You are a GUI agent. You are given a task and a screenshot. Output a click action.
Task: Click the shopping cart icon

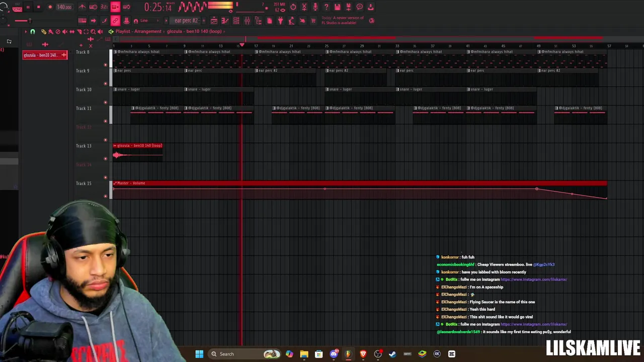313,21
